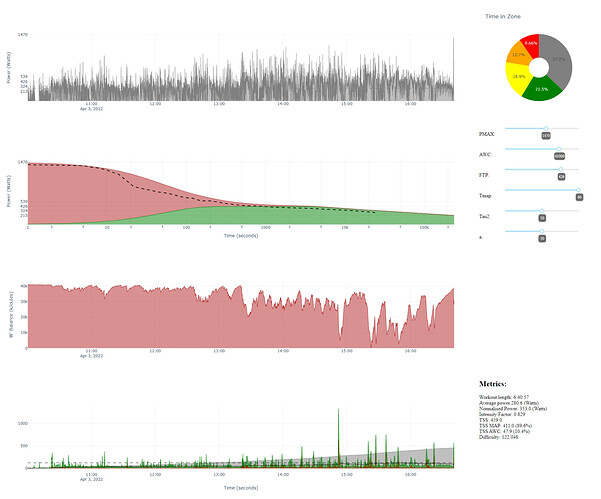Select the orange 12.7% pie slice
Screen dimensions: 601x499
click(x=519, y=54)
